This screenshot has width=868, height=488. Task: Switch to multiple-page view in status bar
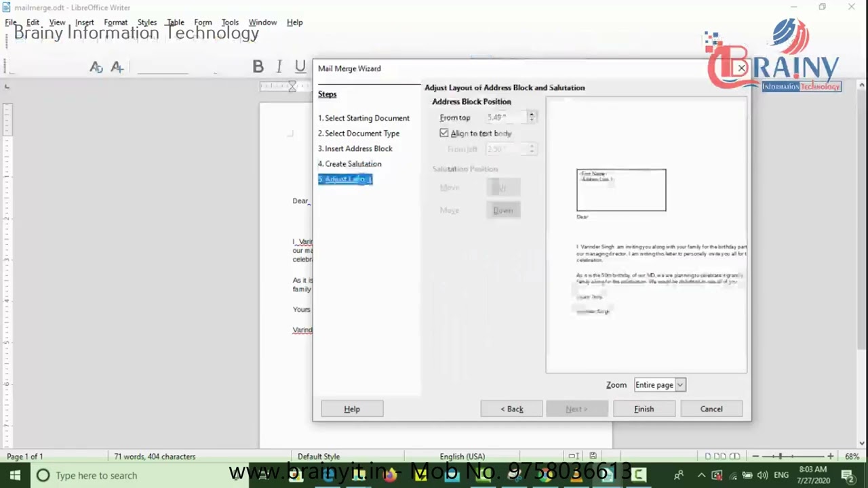pos(720,456)
